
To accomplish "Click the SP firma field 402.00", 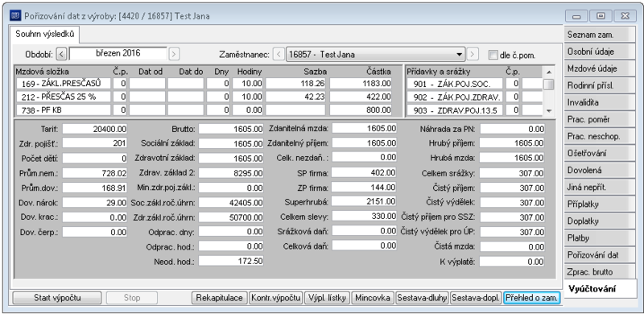I will (x=365, y=172).
